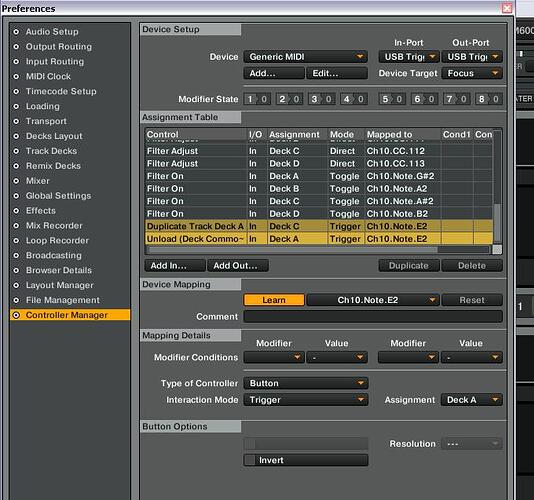Select Timecode Setup section
Image resolution: width=534 pixels, height=500 pixels.
tap(61, 91)
